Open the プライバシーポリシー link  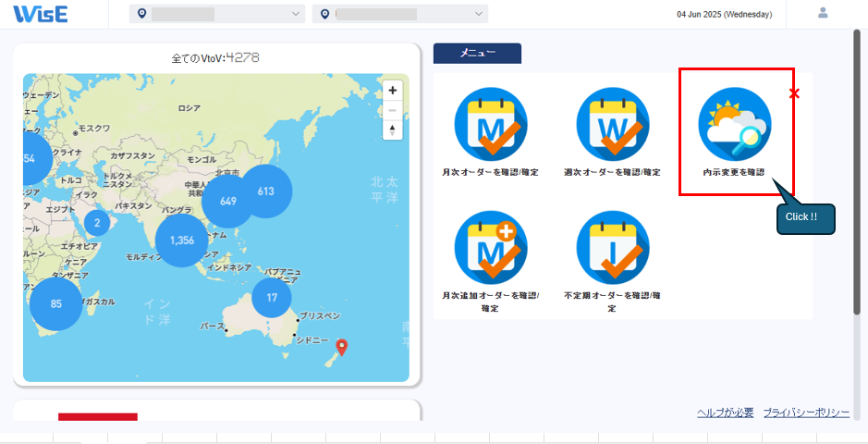click(x=806, y=413)
